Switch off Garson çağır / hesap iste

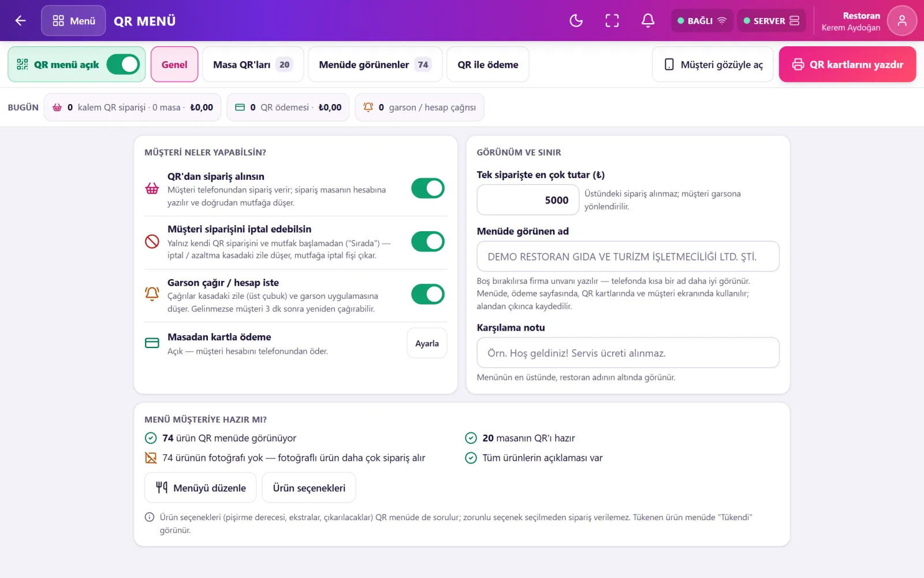tap(428, 294)
